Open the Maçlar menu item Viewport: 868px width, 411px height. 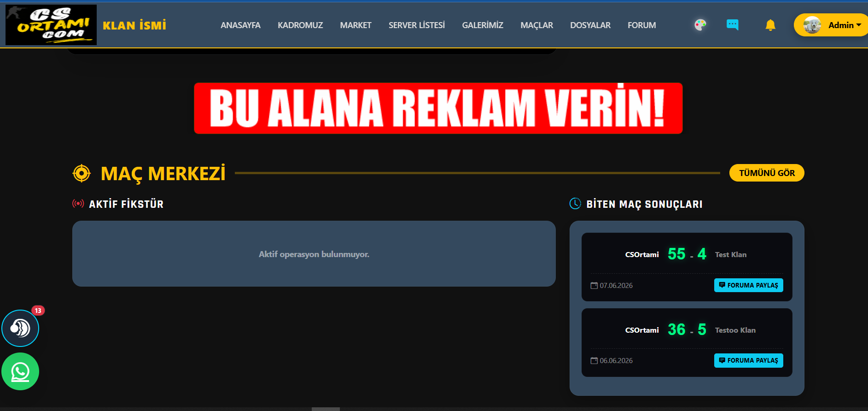(x=537, y=25)
